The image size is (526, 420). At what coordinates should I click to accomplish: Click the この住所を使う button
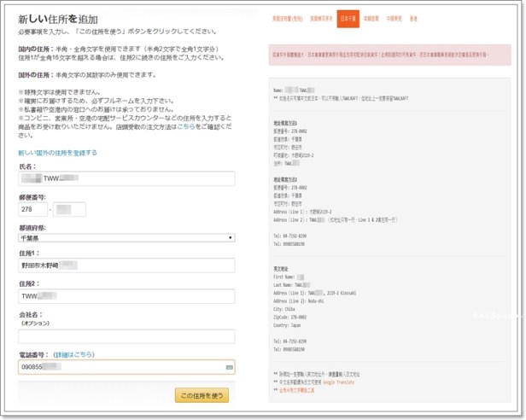[202, 395]
